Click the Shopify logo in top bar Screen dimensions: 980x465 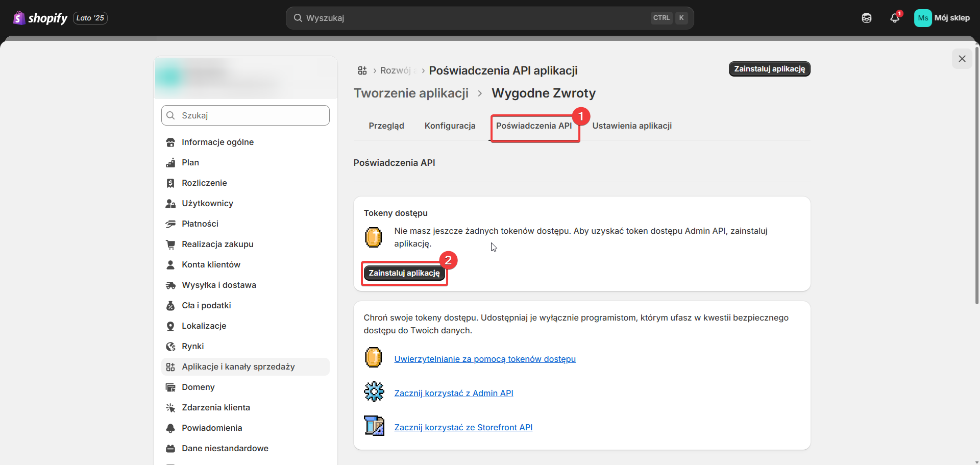tap(40, 18)
